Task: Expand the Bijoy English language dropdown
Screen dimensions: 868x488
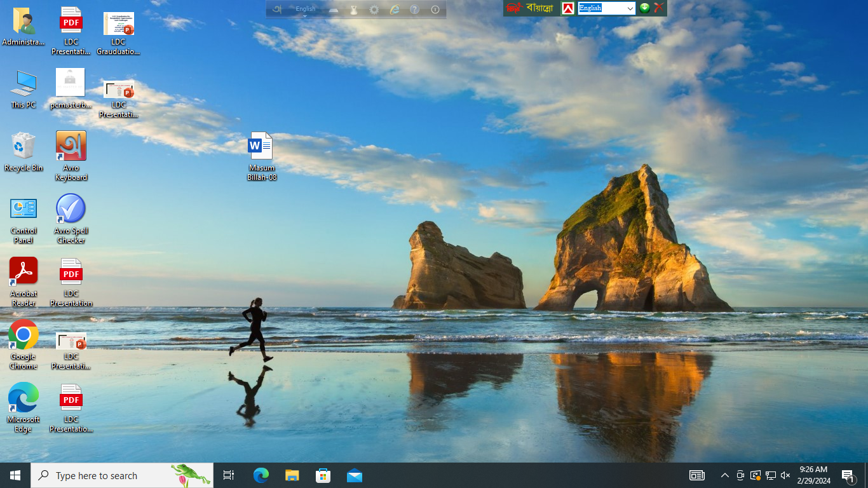Action: [630, 8]
